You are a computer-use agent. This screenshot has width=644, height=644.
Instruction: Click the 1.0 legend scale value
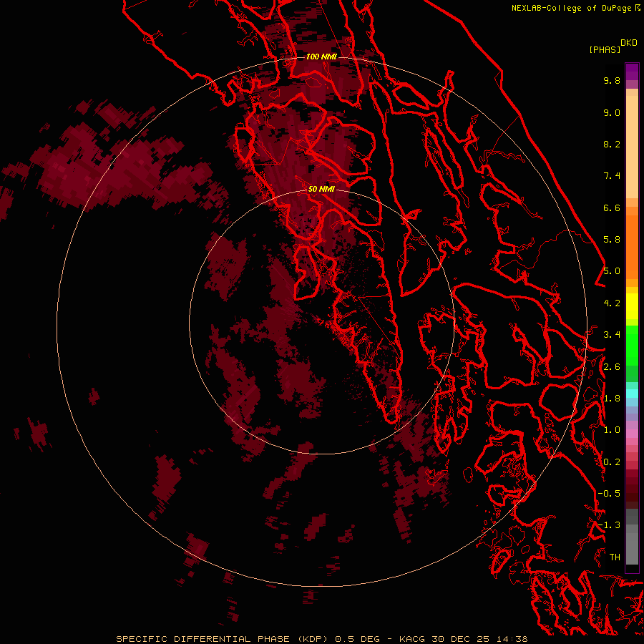612,430
